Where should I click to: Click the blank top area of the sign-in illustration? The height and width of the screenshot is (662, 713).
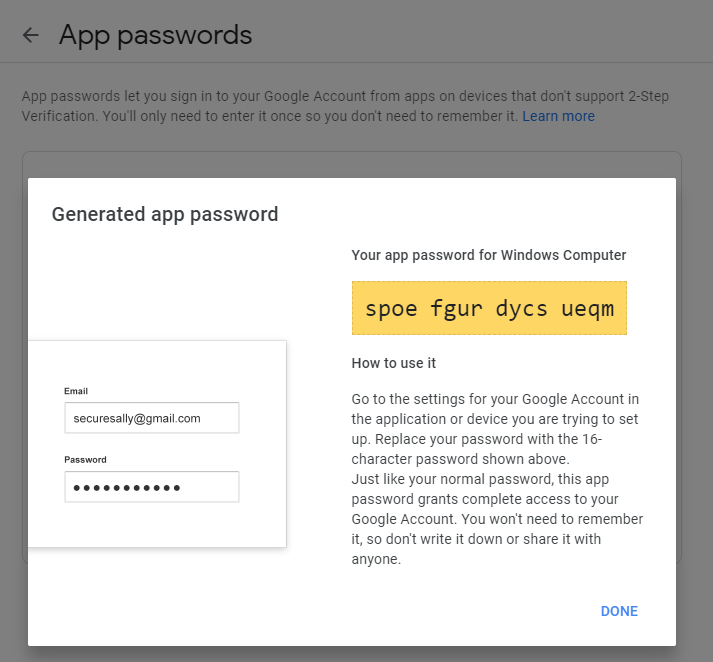click(157, 362)
